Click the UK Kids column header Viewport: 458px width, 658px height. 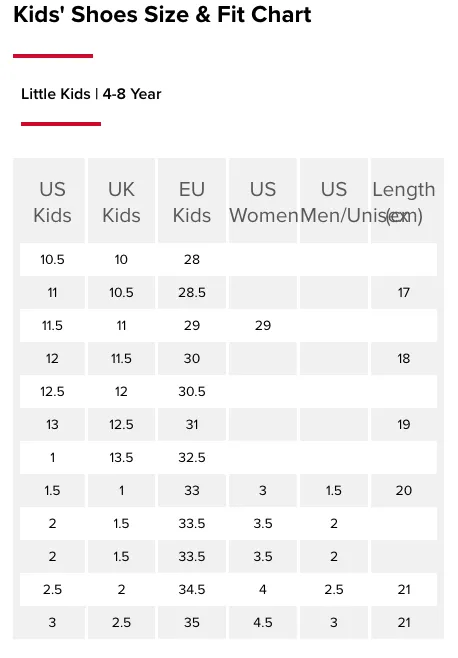[x=121, y=202]
